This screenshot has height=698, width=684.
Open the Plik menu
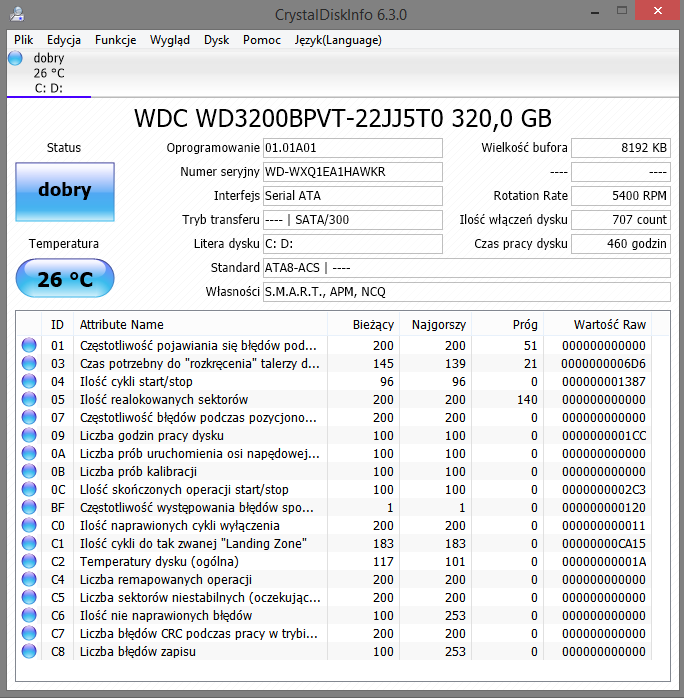23,40
